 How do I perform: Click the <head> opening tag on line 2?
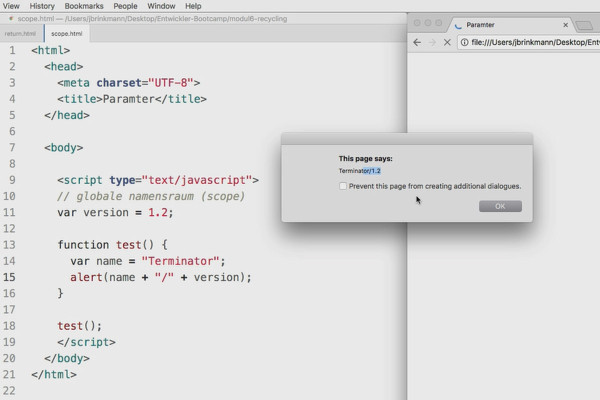pos(64,67)
